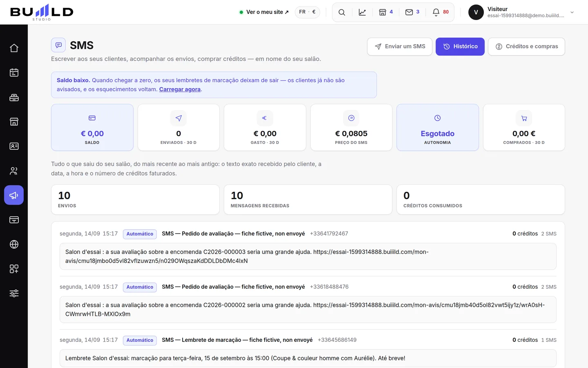Select the Histórico tab

pos(460,47)
